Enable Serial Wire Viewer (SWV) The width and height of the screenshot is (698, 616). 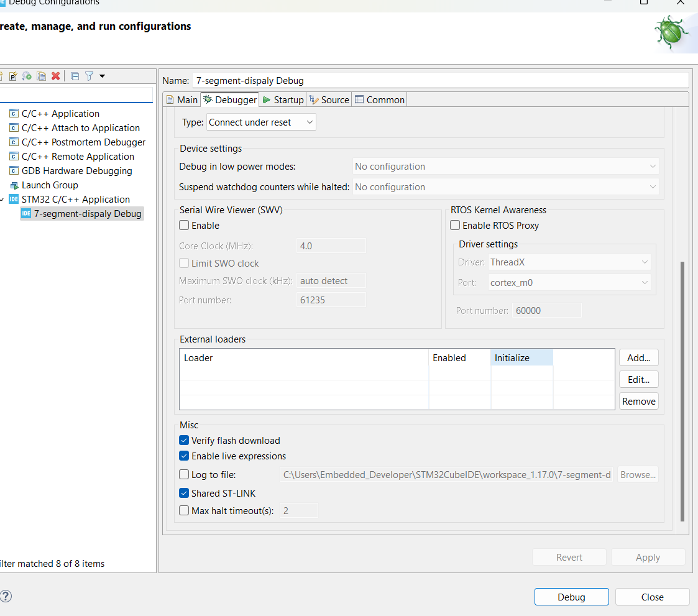click(x=184, y=225)
